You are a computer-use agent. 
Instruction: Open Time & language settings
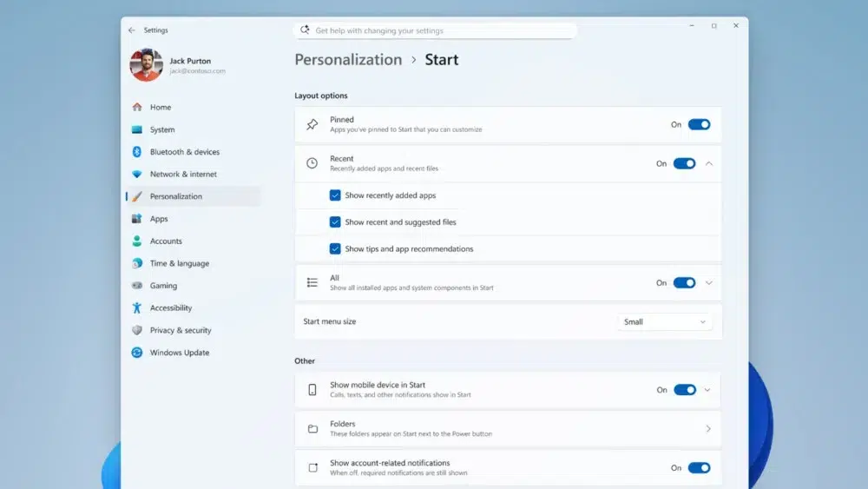tap(194, 263)
